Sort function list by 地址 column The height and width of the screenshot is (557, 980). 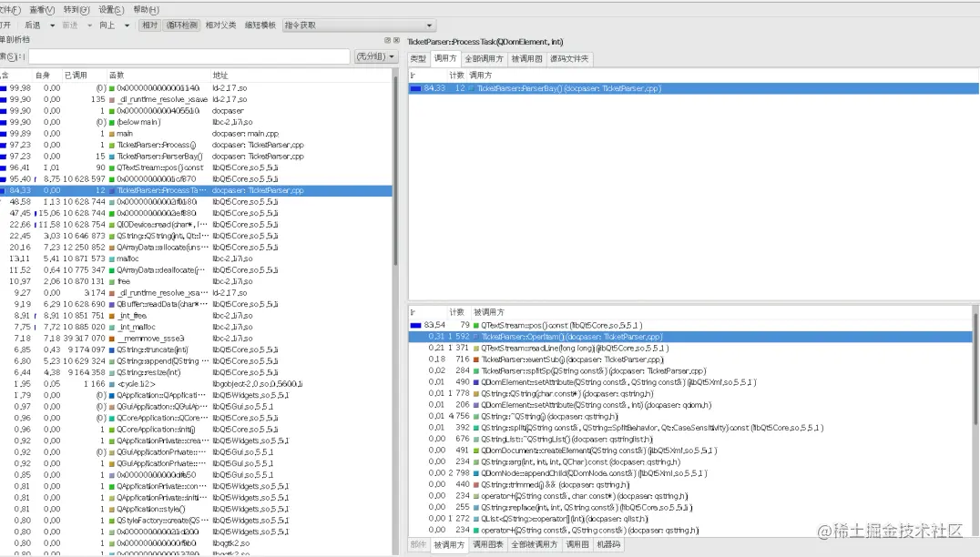pos(220,75)
